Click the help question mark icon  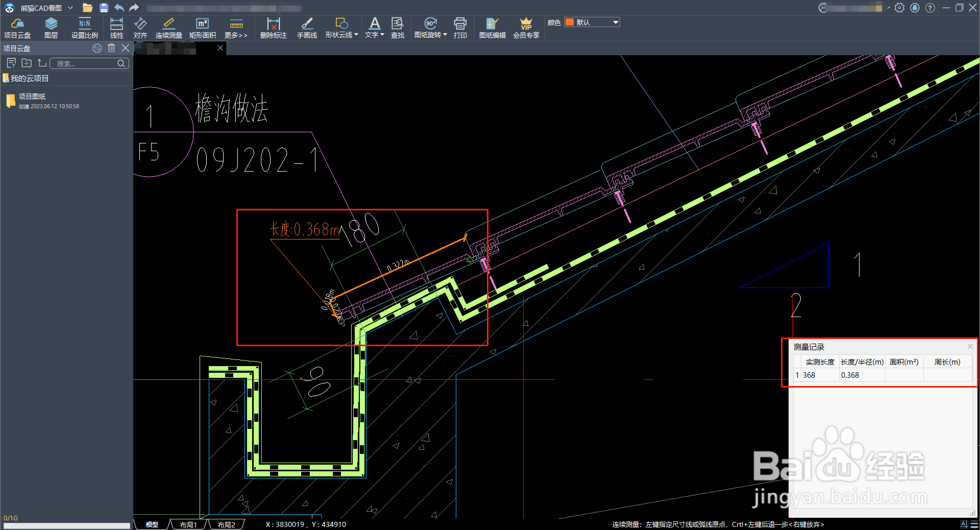930,8
